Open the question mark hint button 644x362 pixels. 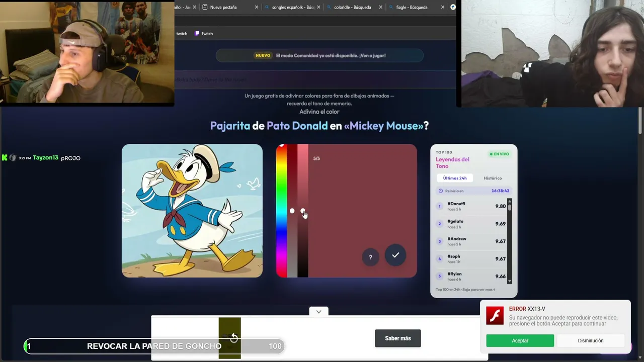pyautogui.click(x=371, y=257)
